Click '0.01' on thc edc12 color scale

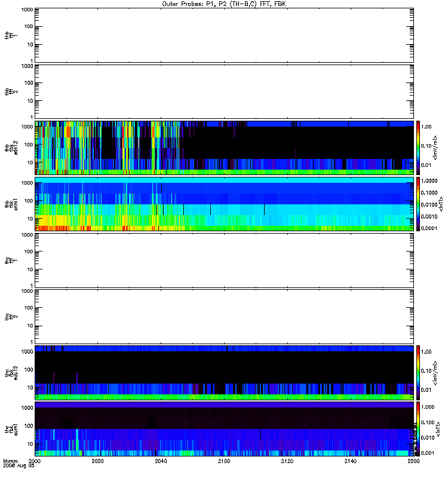(426, 390)
